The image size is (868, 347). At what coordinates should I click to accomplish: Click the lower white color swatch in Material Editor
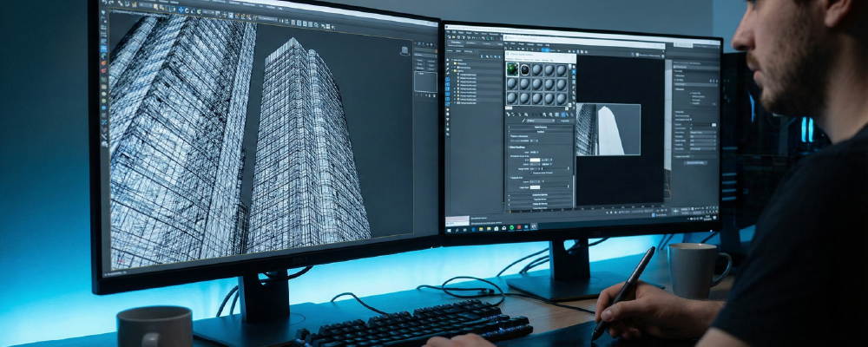tap(535, 187)
